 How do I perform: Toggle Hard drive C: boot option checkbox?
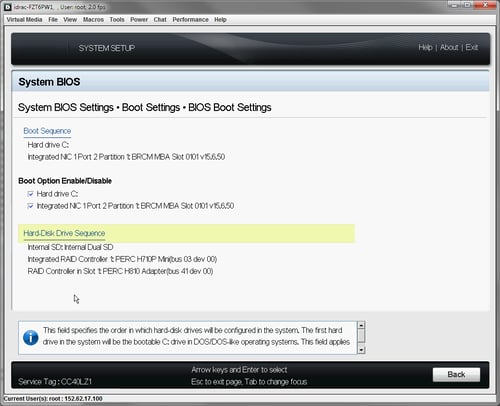(31, 194)
